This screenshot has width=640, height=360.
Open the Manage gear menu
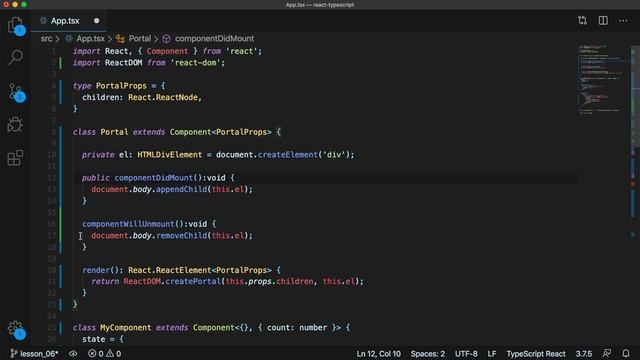(x=15, y=328)
